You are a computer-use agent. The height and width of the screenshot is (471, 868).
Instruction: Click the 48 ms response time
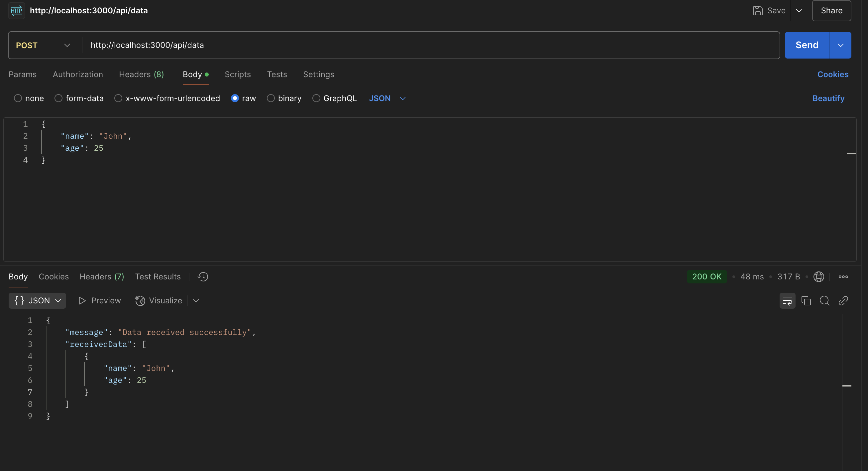coord(752,277)
